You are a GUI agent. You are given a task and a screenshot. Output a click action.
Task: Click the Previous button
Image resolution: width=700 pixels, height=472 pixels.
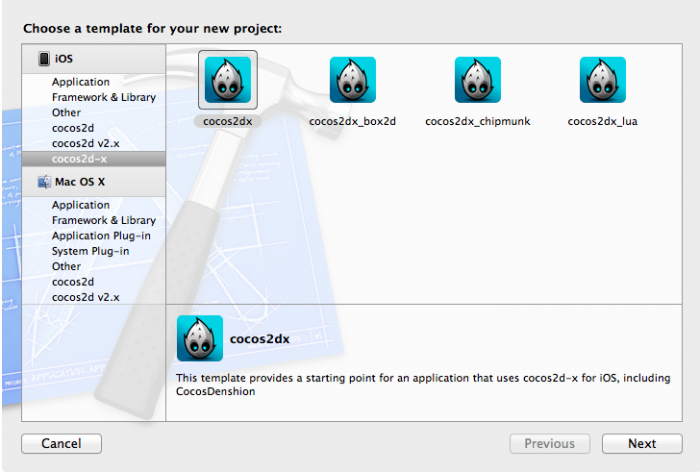tap(550, 443)
